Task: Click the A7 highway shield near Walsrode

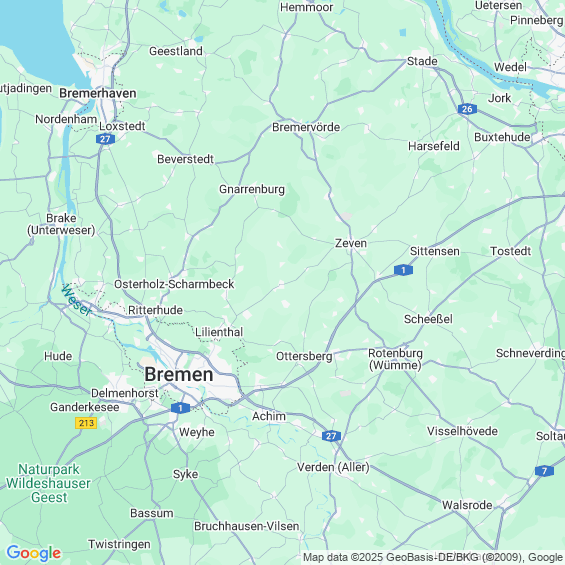Action: pyautogui.click(x=544, y=471)
